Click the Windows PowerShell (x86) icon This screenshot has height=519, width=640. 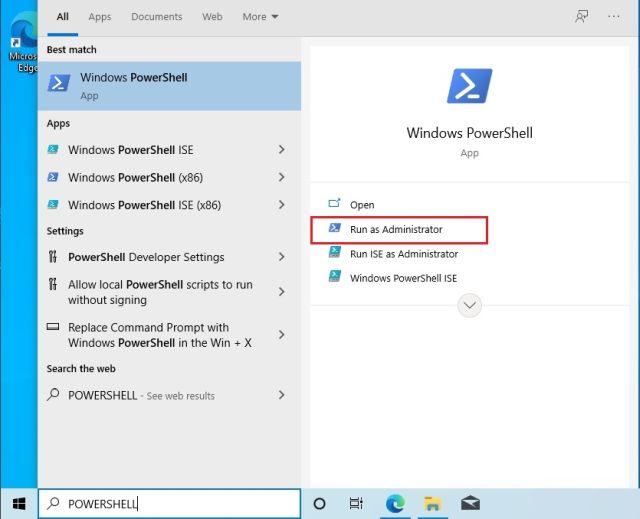click(x=53, y=177)
